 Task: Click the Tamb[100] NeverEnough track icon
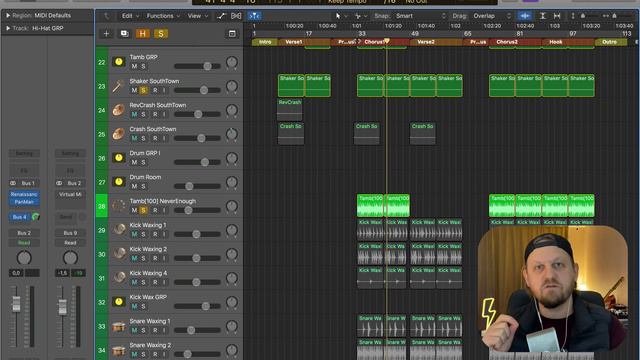coord(119,206)
